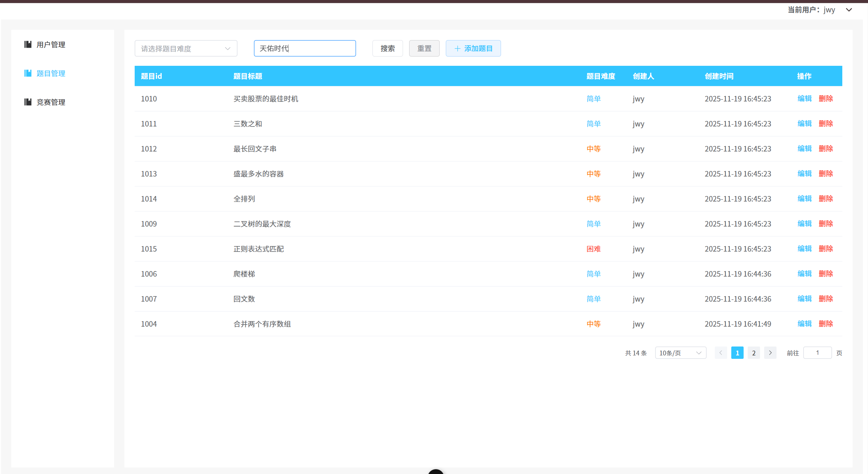Click the 题目管理 sidebar icon

(28, 73)
